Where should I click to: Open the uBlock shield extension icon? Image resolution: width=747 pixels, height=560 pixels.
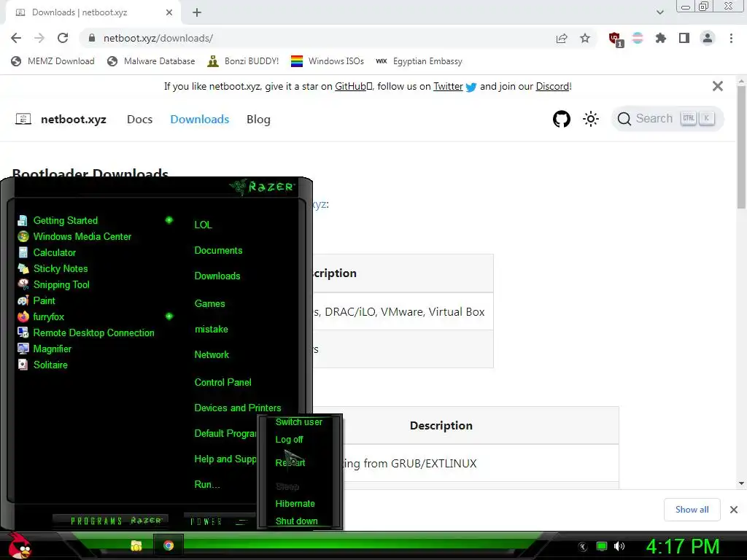click(x=615, y=39)
